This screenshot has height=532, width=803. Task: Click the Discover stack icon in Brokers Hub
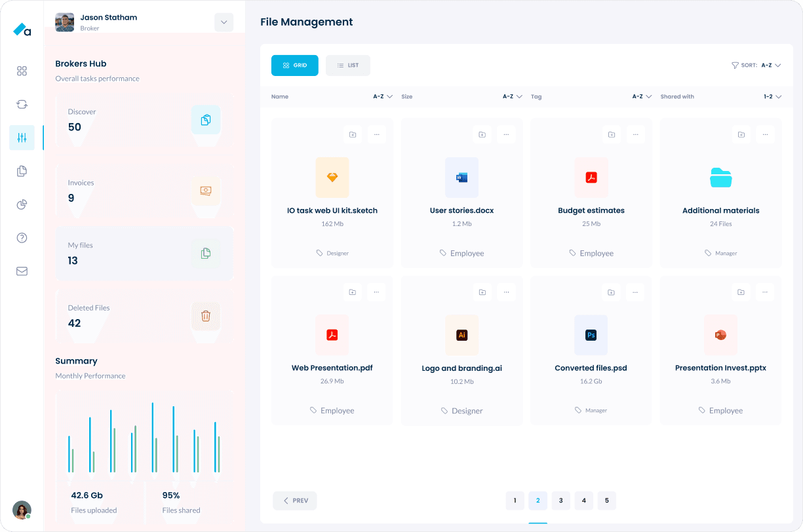(206, 120)
